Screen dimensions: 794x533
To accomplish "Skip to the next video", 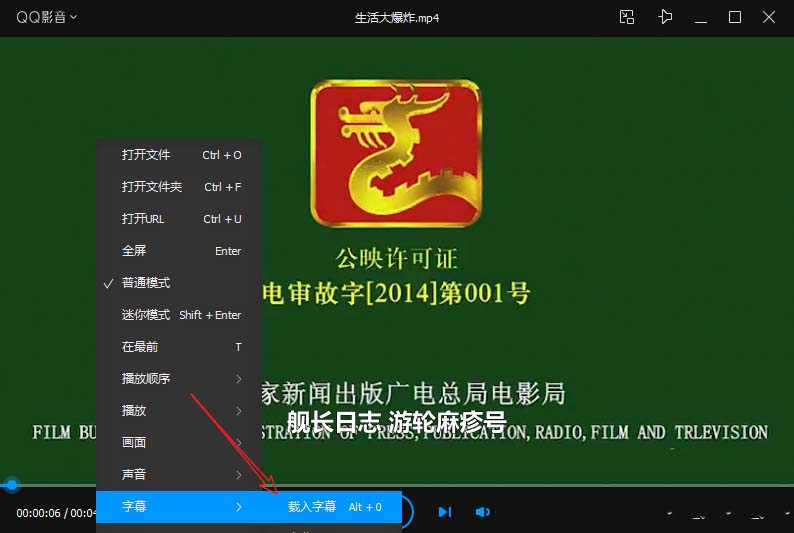I will (x=445, y=512).
